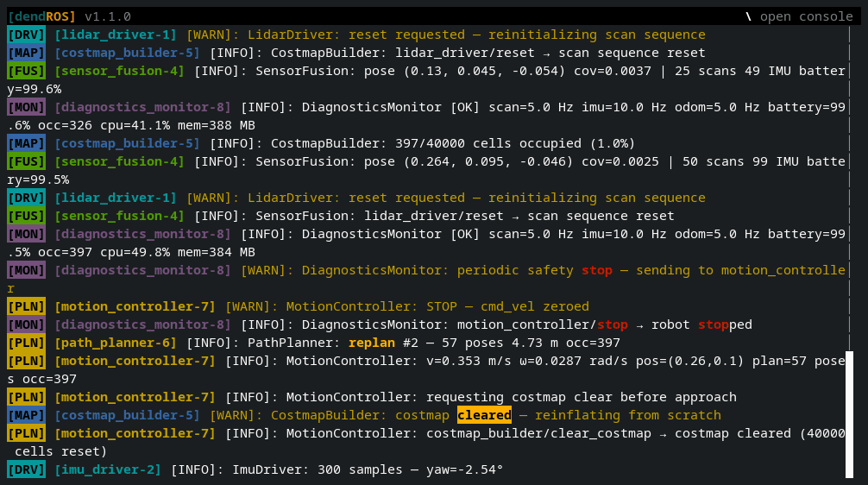Click the orange highlighted 'cleared' word
The height and width of the screenshot is (485, 868).
point(484,415)
